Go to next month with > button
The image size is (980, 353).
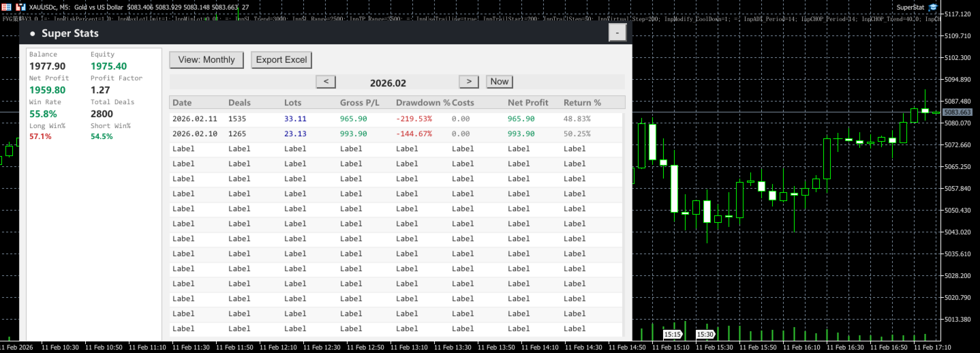[469, 82]
